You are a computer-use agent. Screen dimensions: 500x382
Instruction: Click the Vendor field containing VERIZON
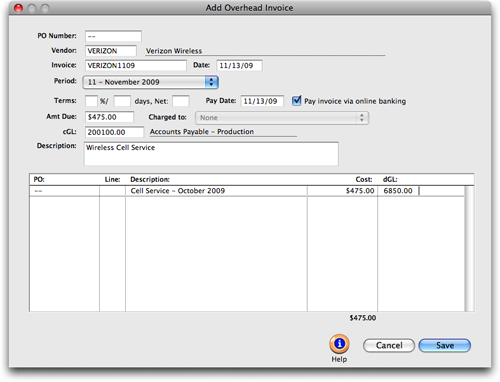[x=111, y=51]
